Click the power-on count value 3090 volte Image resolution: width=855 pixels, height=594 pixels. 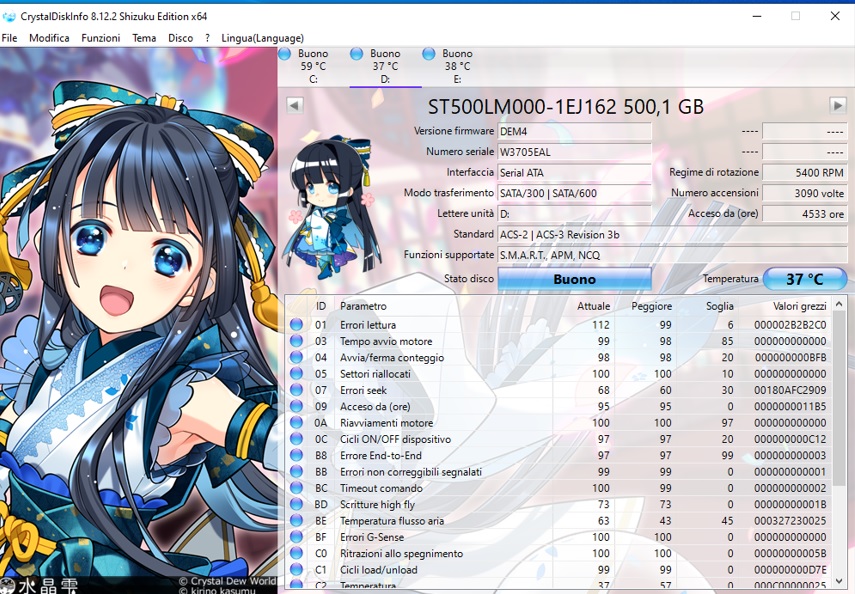(805, 193)
